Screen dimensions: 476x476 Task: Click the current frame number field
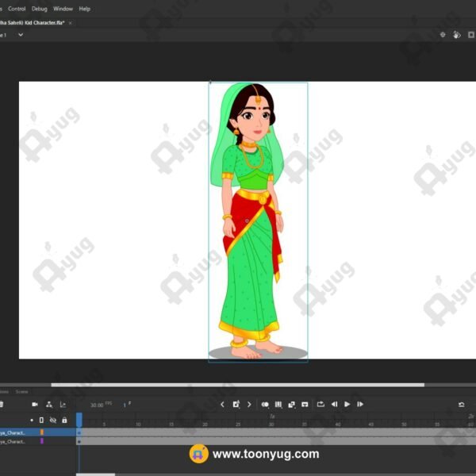coord(125,405)
